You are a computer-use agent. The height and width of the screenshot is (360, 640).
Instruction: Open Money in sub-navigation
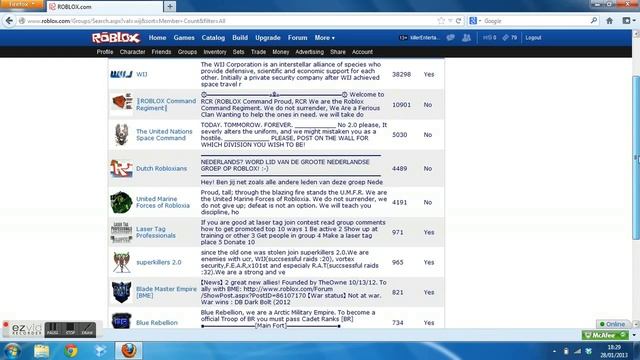click(280, 52)
